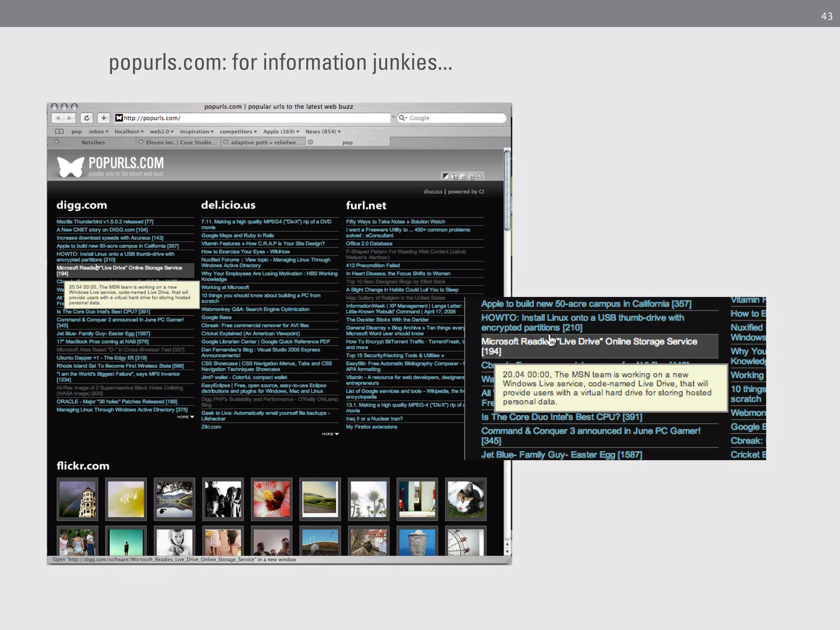840x630 pixels.
Task: Expand MORE under the del.icio.us list
Action: pyautogui.click(x=330, y=434)
